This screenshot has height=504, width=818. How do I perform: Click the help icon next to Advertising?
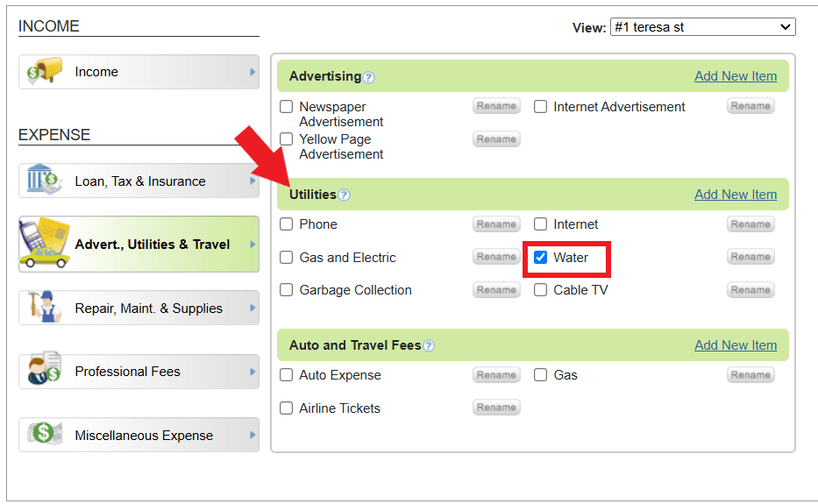tap(369, 77)
